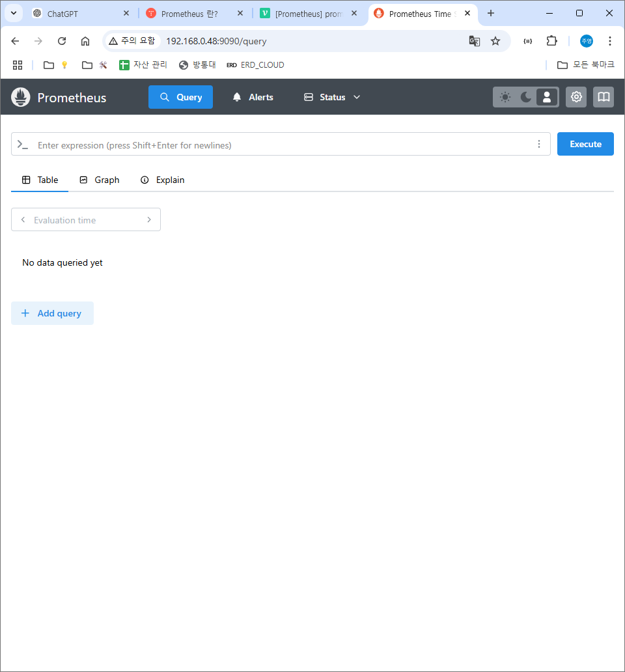625x672 pixels.
Task: Bookmark this page with star icon
Action: click(x=495, y=41)
